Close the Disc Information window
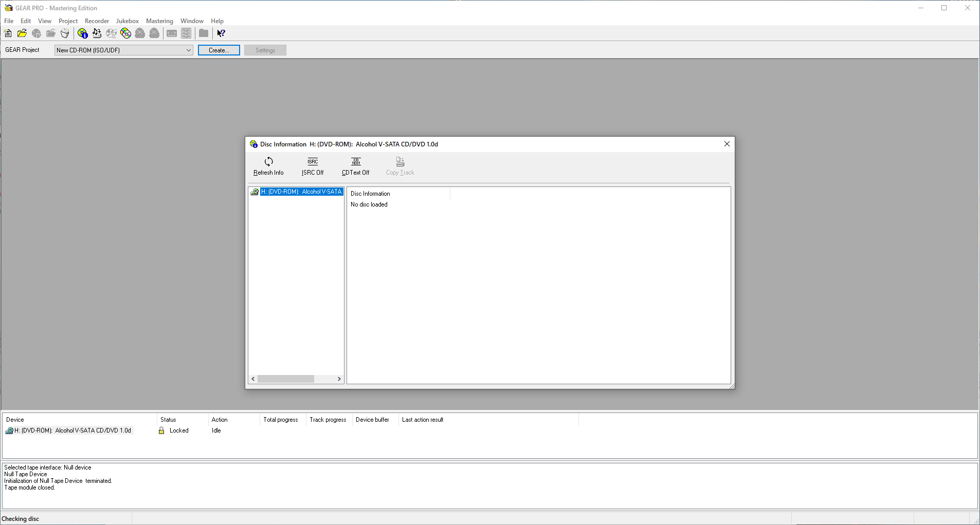980x525 pixels. point(727,144)
